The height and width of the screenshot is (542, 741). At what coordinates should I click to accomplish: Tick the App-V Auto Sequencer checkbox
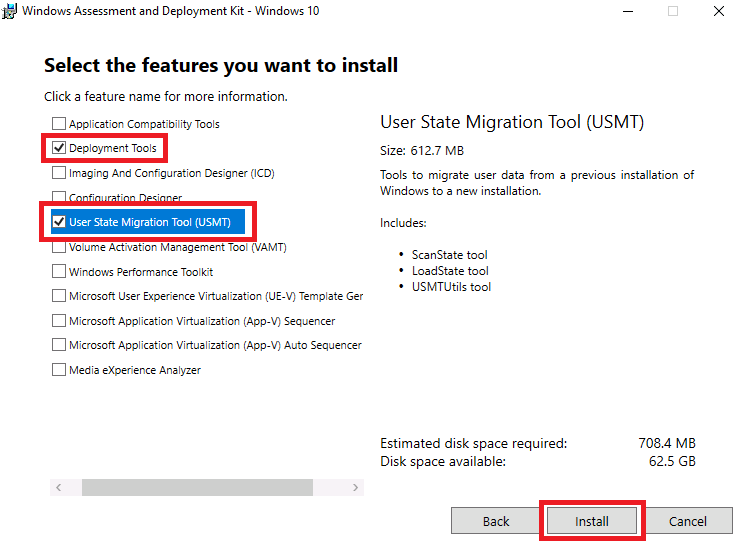point(59,345)
